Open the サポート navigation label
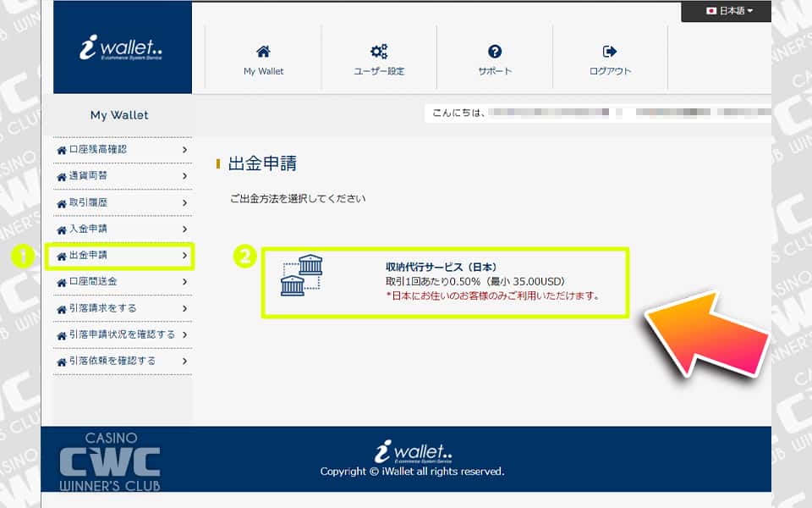 (x=495, y=71)
